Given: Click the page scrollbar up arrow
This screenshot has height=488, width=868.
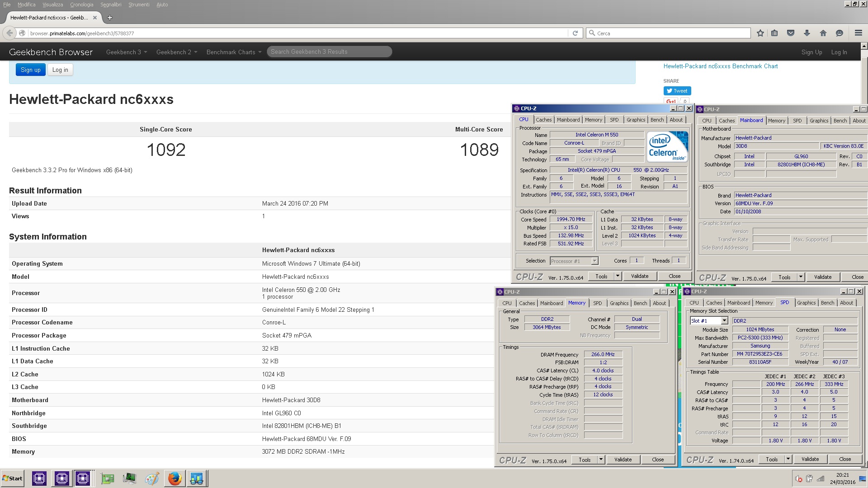Looking at the screenshot, I should 864,46.
